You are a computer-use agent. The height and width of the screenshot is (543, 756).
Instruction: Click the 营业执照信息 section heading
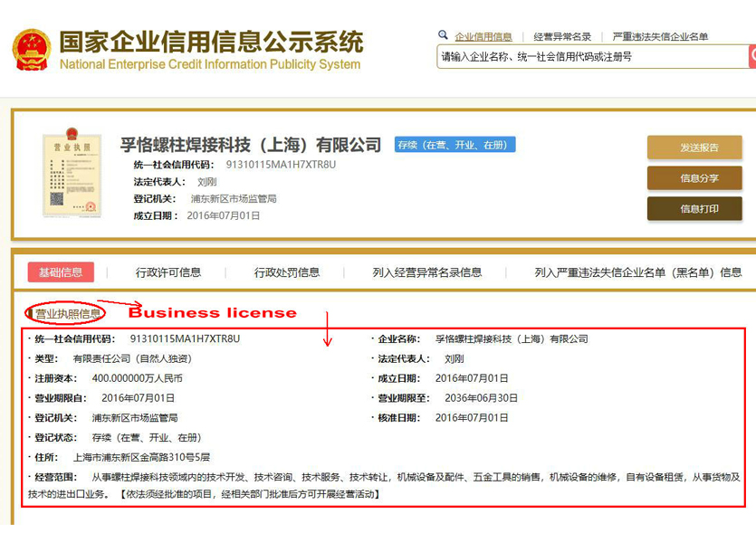click(x=68, y=314)
